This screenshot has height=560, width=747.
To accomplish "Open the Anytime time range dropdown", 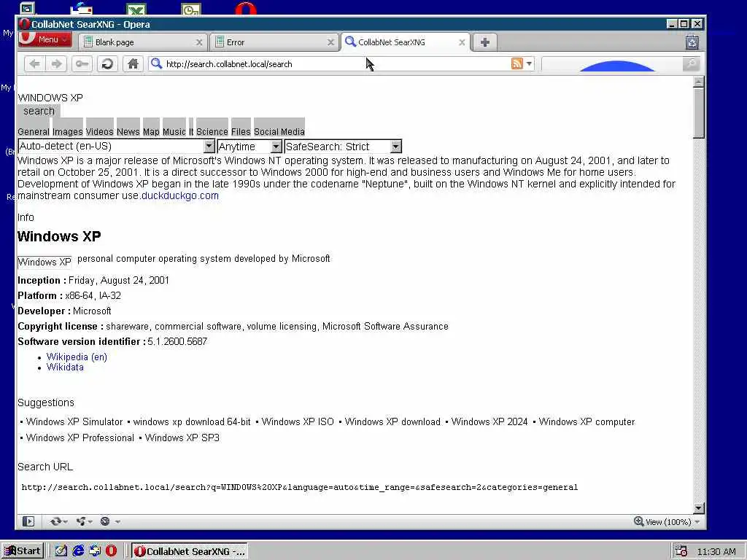I will (249, 146).
